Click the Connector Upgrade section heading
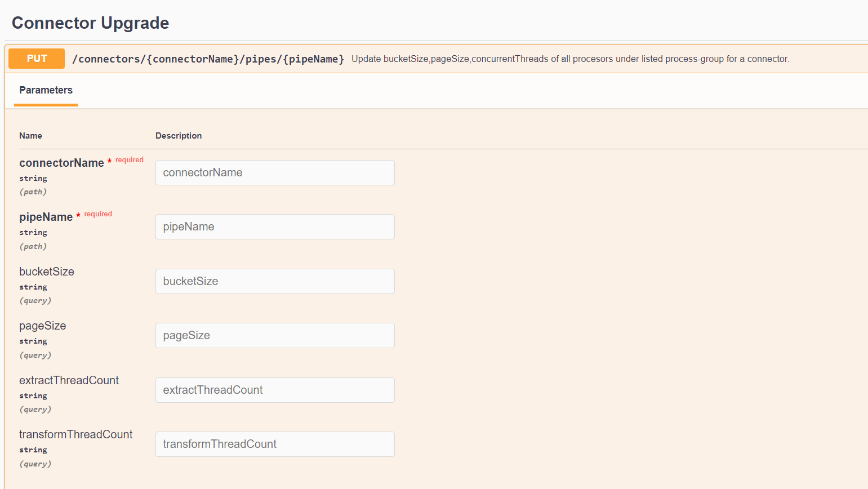Viewport: 868px width, 489px height. coord(91,23)
